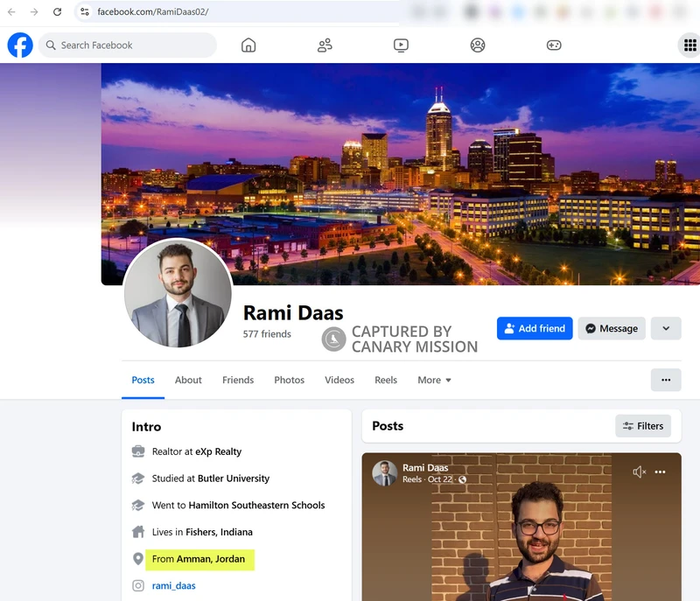This screenshot has height=601, width=700.
Task: Open post Filters options
Action: click(643, 426)
